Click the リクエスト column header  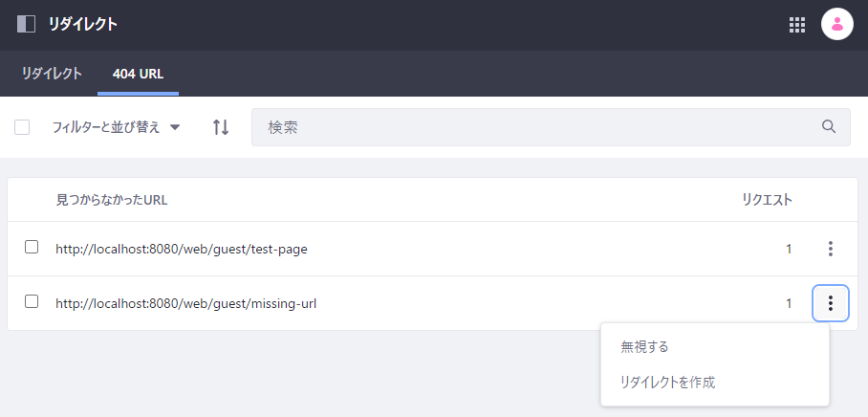(767, 200)
